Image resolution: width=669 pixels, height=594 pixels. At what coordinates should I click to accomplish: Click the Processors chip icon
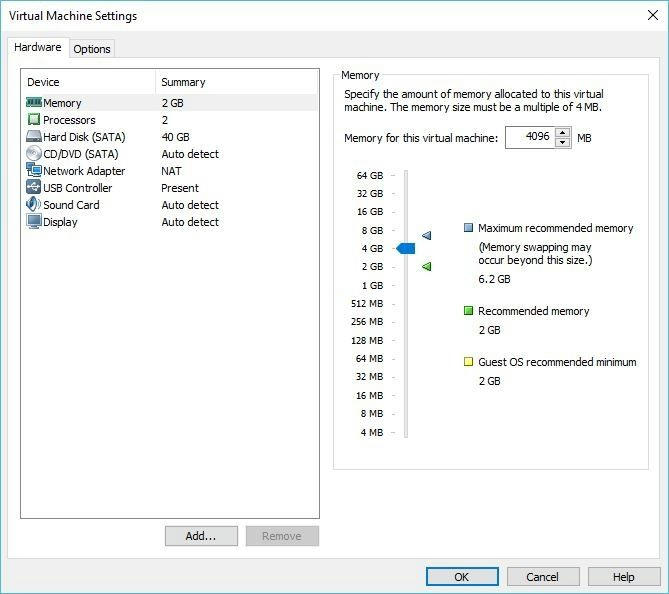pyautogui.click(x=33, y=120)
